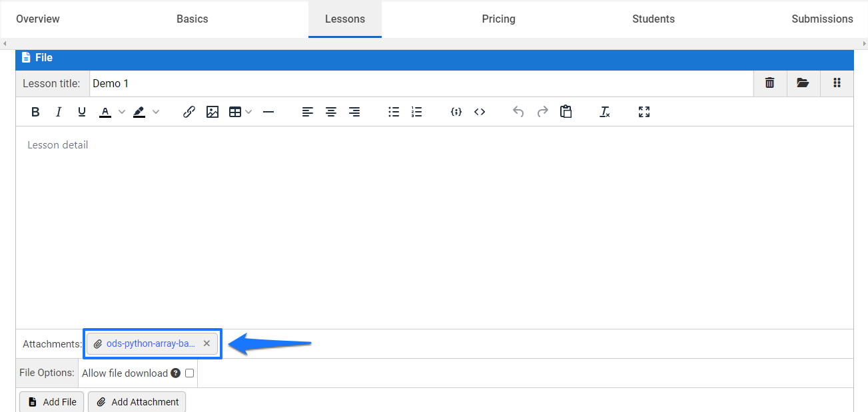Open the ods-python-array-ba... attachment link
Viewport: 868px width, 412px height.
pyautogui.click(x=151, y=343)
